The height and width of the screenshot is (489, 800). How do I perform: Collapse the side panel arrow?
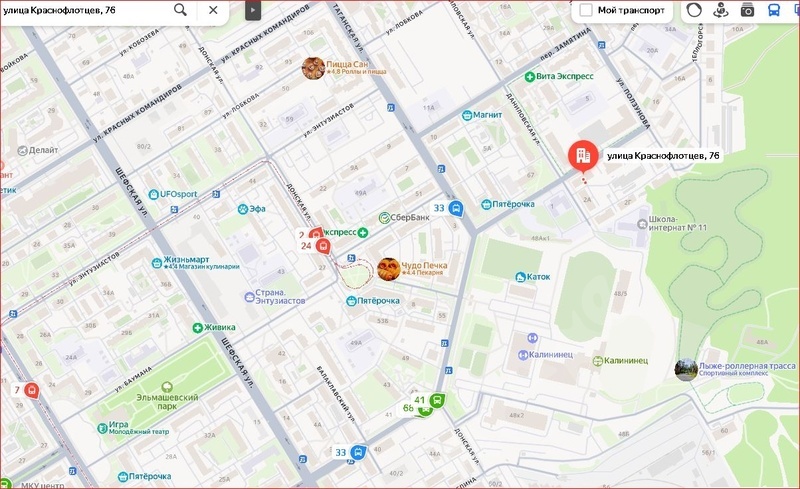(252, 10)
